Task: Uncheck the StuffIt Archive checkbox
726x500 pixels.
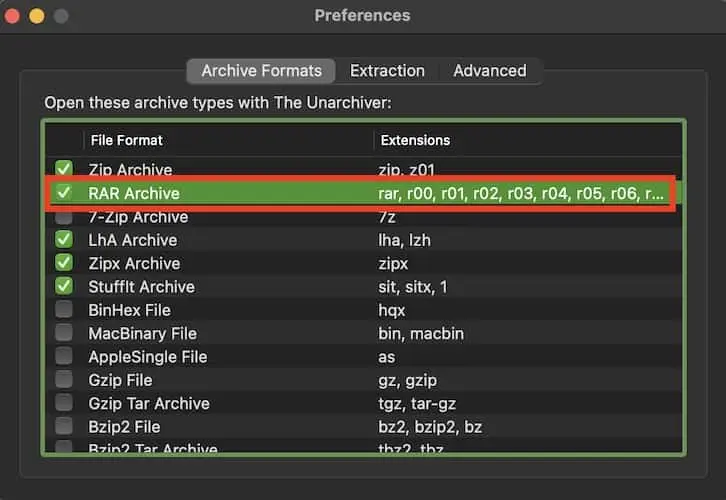Action: click(64, 286)
